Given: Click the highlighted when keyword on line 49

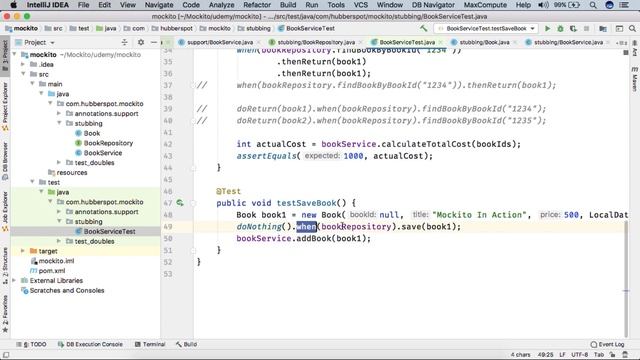Looking at the screenshot, I should (x=307, y=227).
